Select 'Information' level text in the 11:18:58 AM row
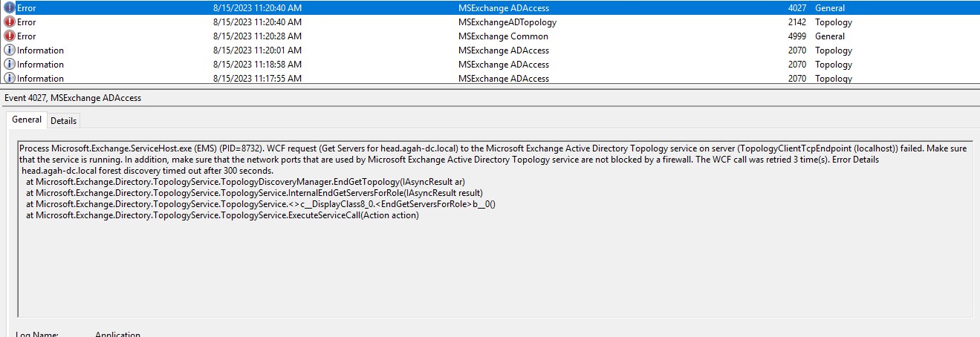 pos(41,65)
